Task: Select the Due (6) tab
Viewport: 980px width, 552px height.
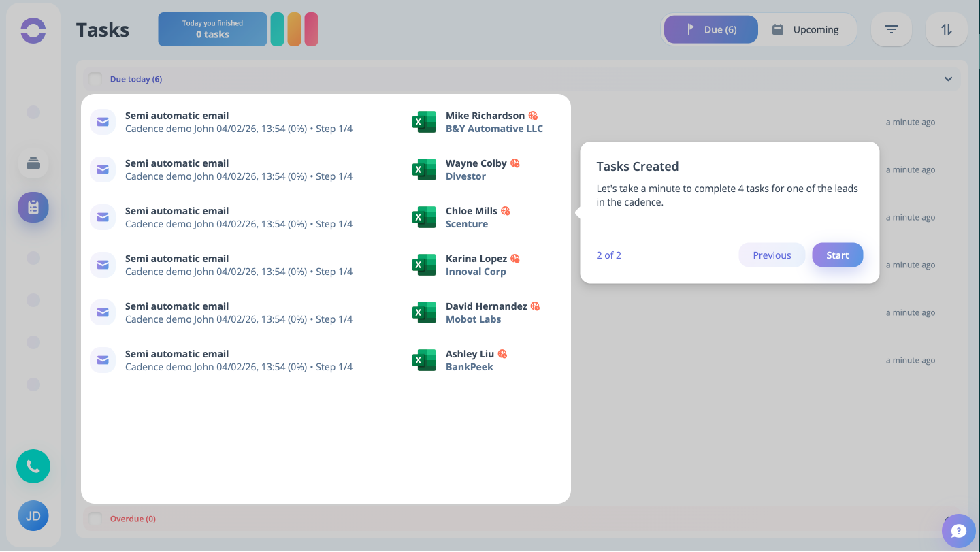Action: coord(710,30)
